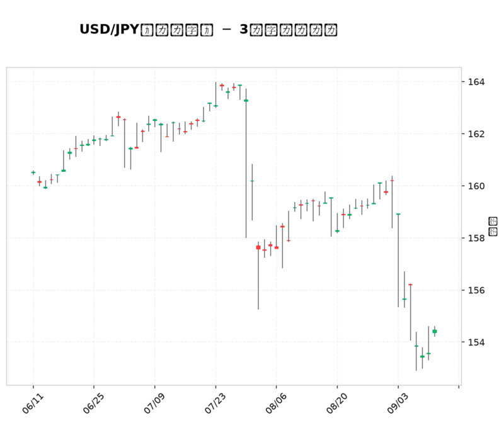Click the 07/09 date axis label

pyautogui.click(x=154, y=403)
